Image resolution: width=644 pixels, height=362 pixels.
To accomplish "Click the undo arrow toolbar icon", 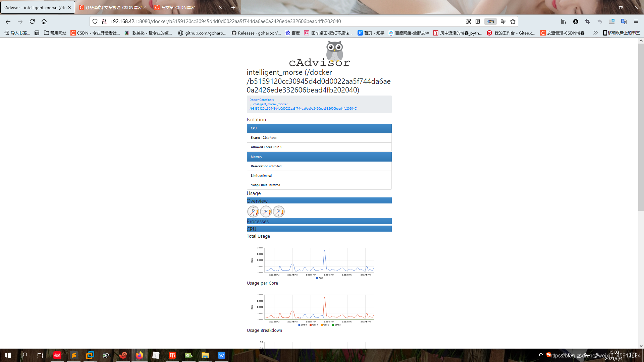I will (600, 21).
